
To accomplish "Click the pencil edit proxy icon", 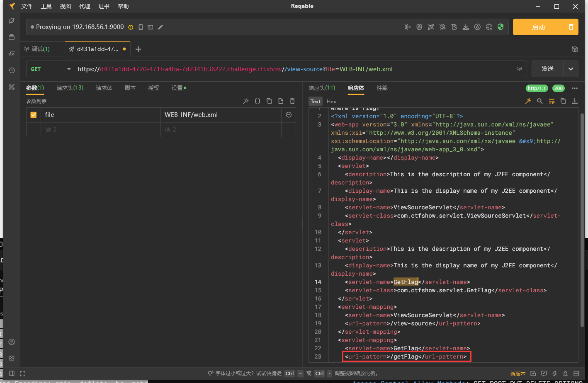I will pos(160,27).
